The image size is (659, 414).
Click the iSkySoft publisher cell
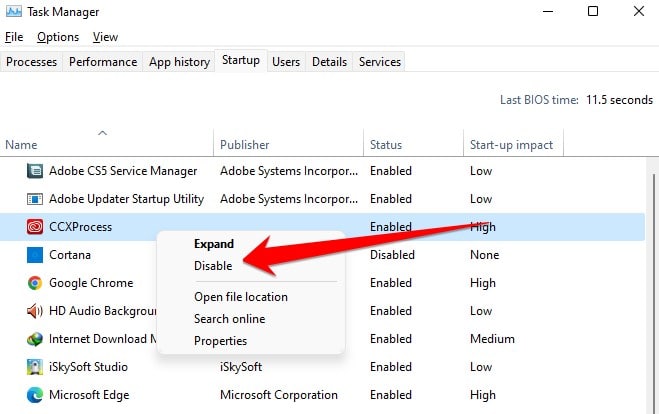pyautogui.click(x=241, y=367)
